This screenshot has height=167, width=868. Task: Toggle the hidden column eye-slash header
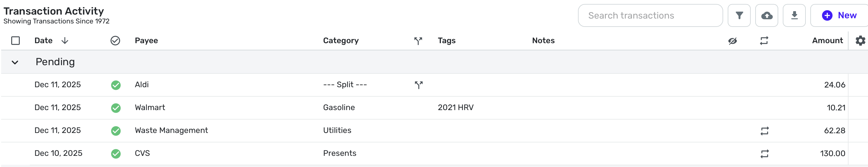tap(733, 41)
